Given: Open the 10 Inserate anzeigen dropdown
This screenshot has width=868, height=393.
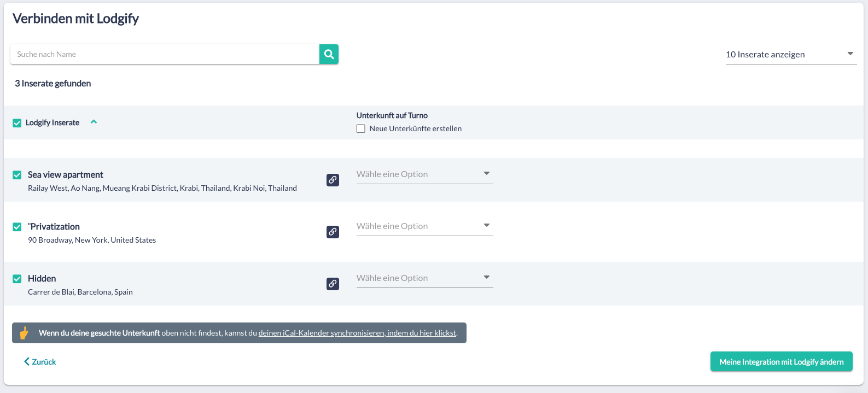Looking at the screenshot, I should (x=790, y=54).
